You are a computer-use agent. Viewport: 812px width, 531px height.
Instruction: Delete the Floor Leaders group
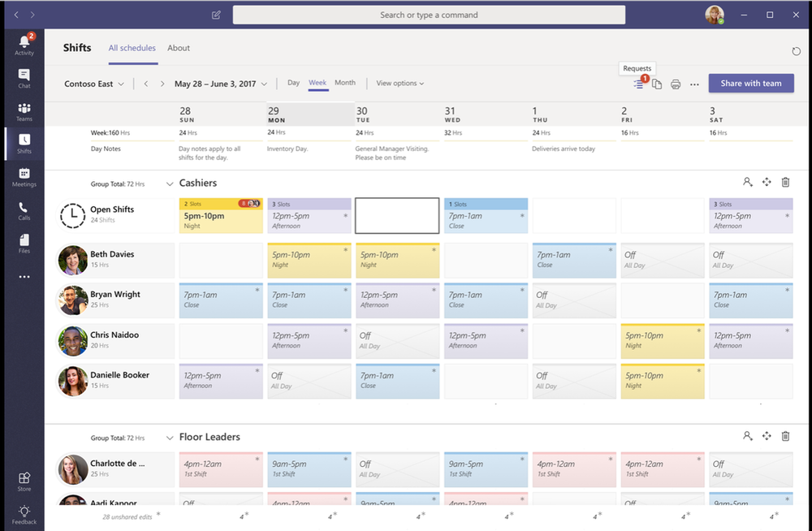(785, 437)
